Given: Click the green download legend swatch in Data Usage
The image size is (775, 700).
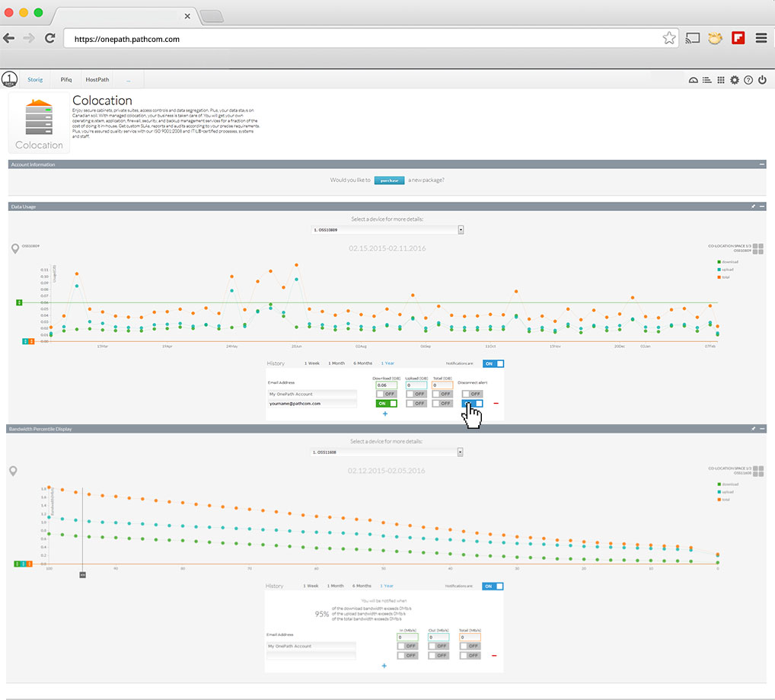Looking at the screenshot, I should point(719,262).
